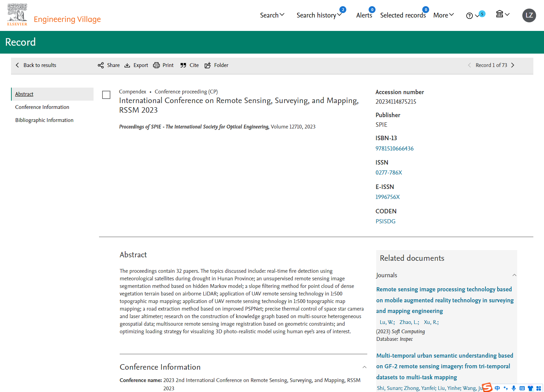Expand the Search history menu
This screenshot has width=544, height=392.
coord(319,15)
